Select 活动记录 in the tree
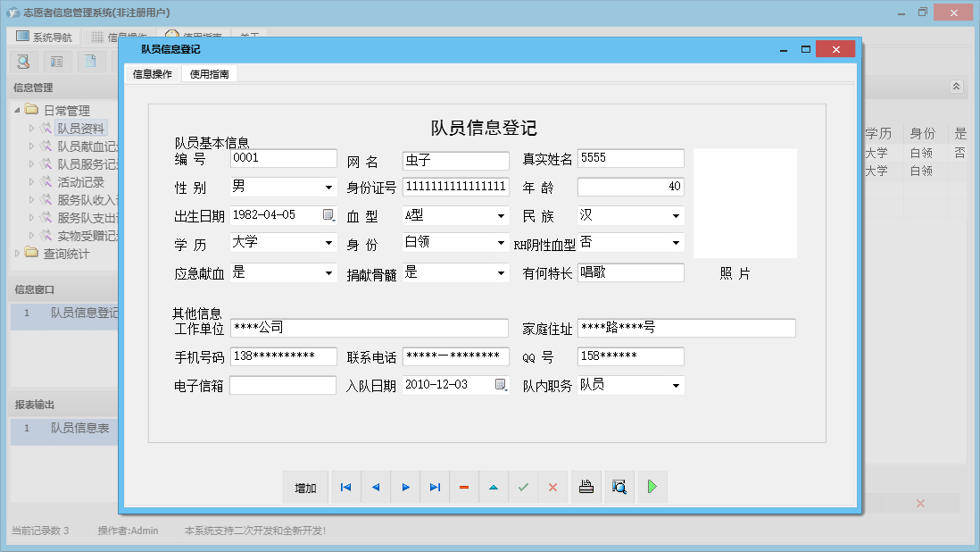 click(x=80, y=182)
